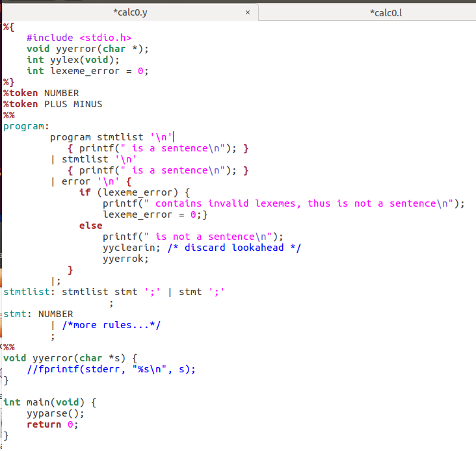This screenshot has height=451, width=476.
Task: Click the 'if (lexeme_error) {' line
Action: (135, 192)
